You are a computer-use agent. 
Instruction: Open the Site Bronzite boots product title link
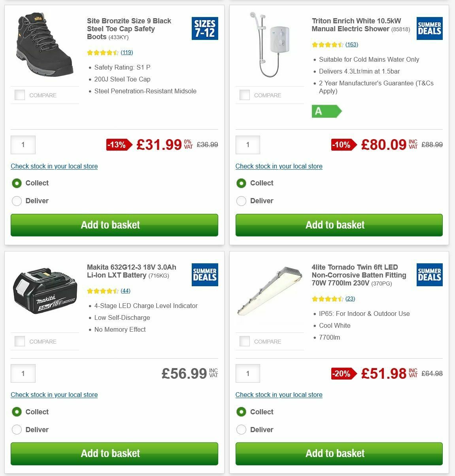[x=128, y=28]
